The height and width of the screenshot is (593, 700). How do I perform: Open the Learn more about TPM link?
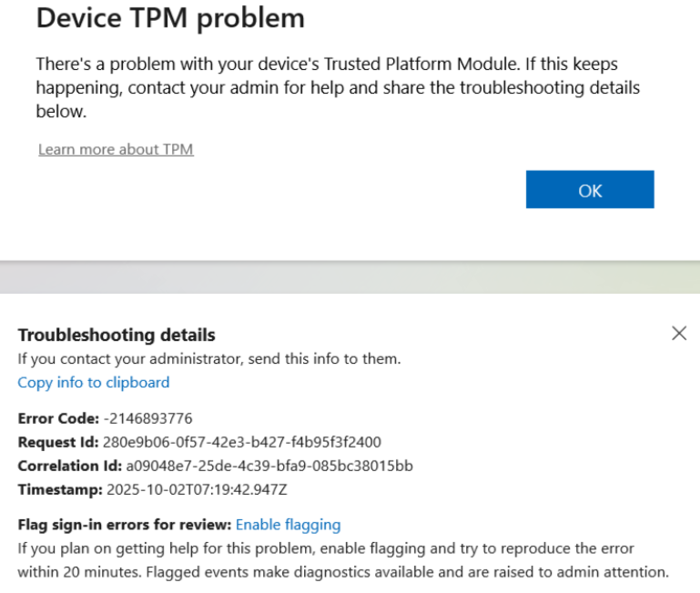click(x=116, y=149)
